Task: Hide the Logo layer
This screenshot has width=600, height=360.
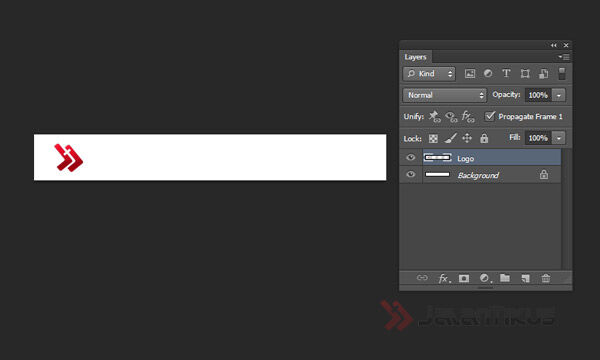Action: pos(411,157)
